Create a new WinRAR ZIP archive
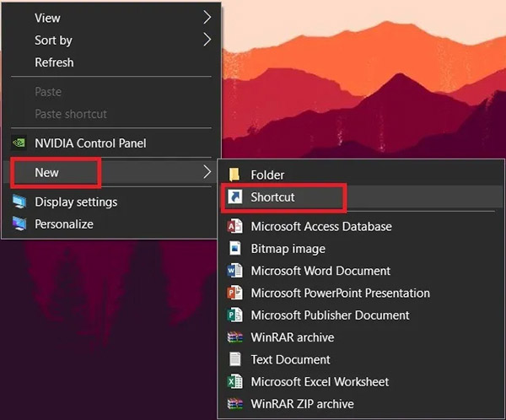The width and height of the screenshot is (506, 420). (x=361, y=404)
